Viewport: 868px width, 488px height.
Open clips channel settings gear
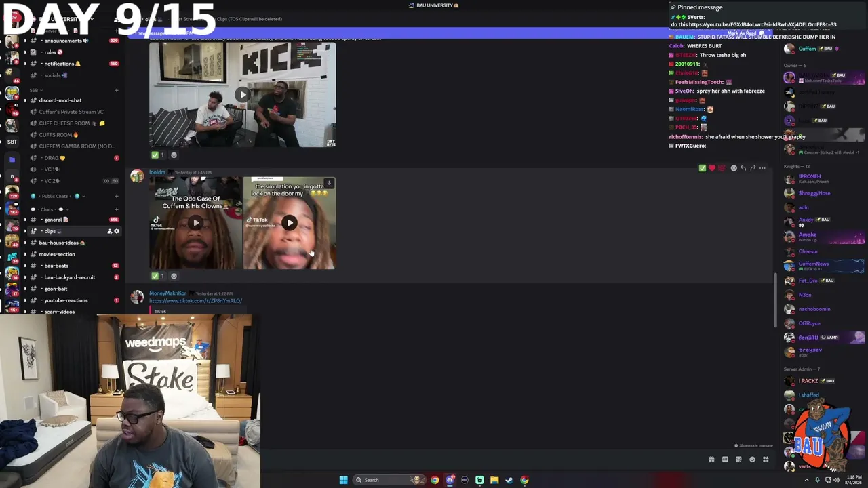coord(116,231)
